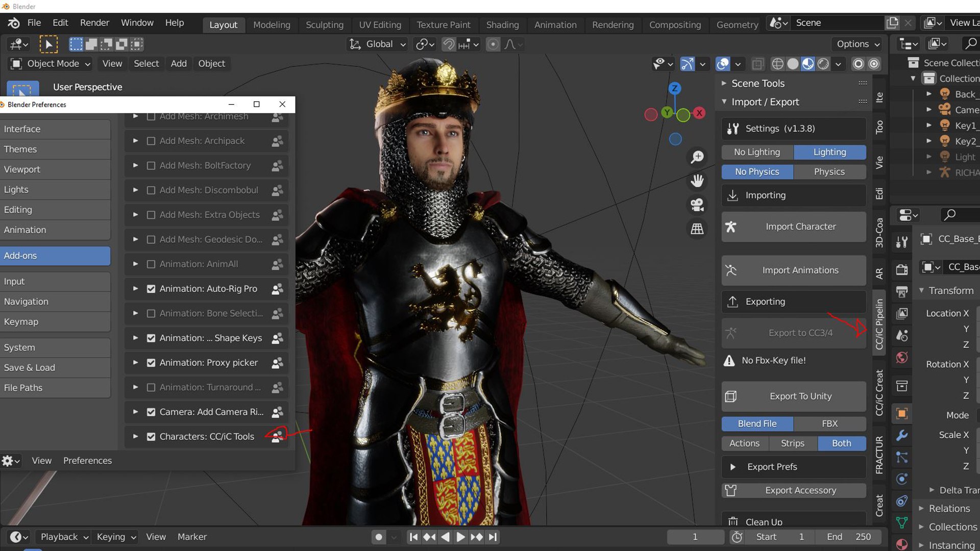The height and width of the screenshot is (551, 980).
Task: Collapse Import / Export panel
Action: [724, 102]
